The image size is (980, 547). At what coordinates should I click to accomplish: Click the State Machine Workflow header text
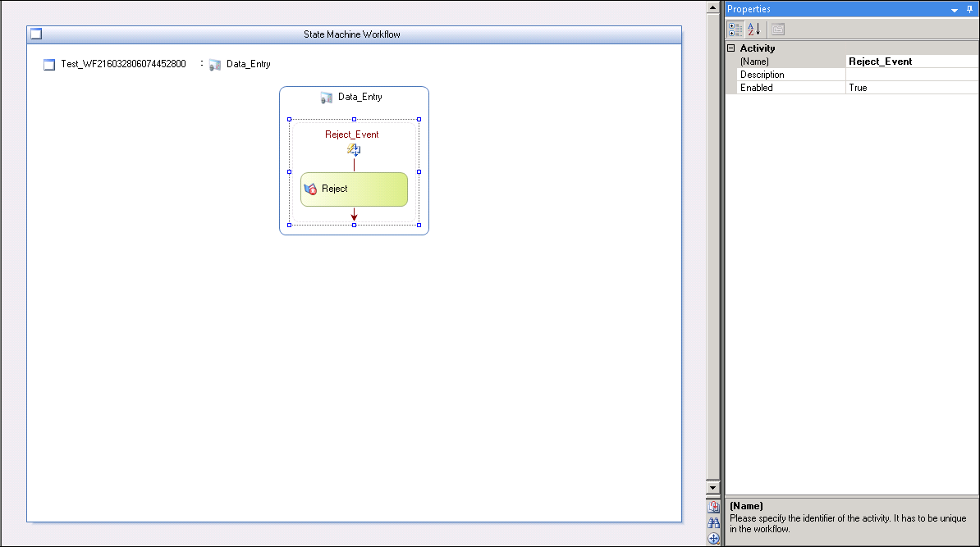coord(352,34)
